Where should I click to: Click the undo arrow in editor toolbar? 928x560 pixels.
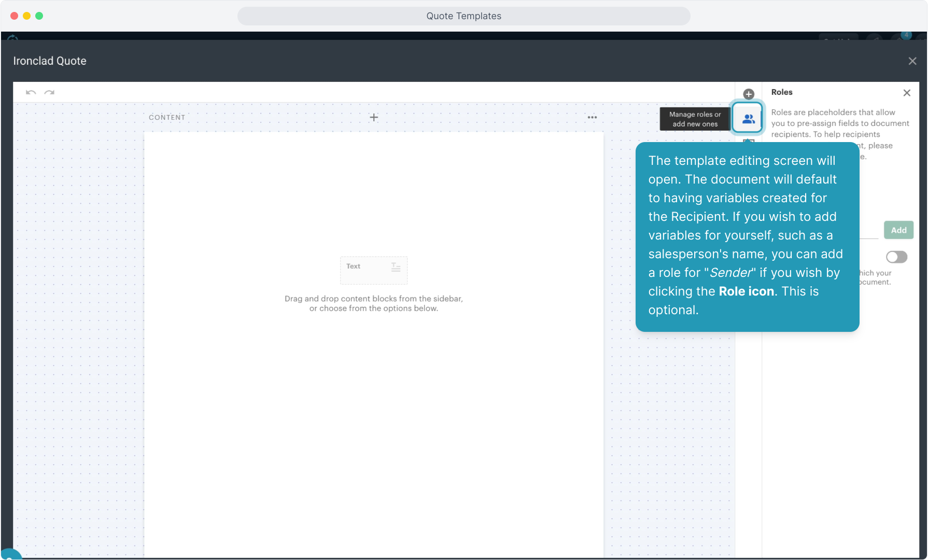point(31,92)
